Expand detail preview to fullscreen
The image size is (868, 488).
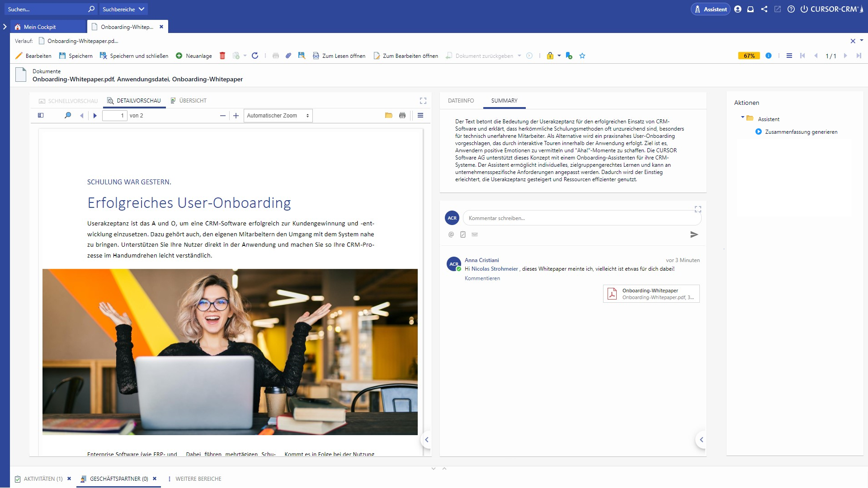[423, 101]
